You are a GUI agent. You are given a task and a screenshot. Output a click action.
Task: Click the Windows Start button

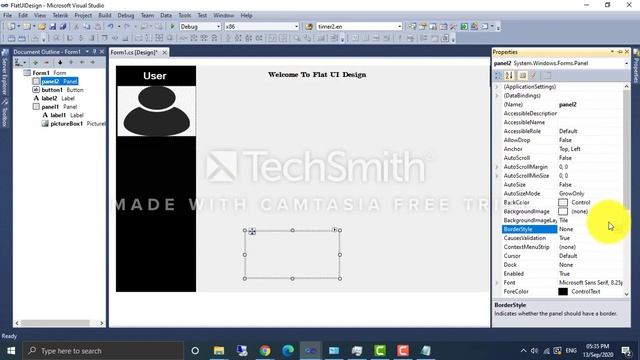11,351
